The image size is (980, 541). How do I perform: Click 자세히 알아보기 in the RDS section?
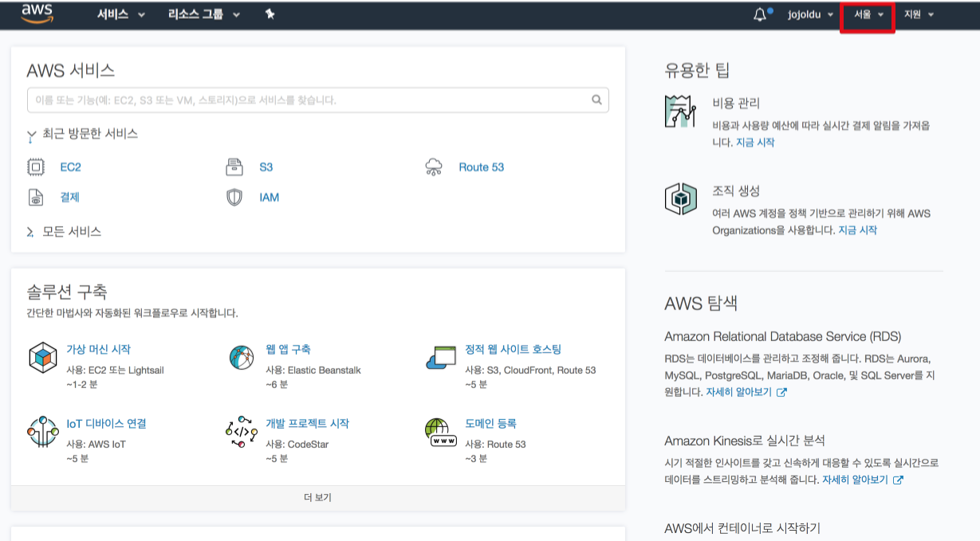739,392
